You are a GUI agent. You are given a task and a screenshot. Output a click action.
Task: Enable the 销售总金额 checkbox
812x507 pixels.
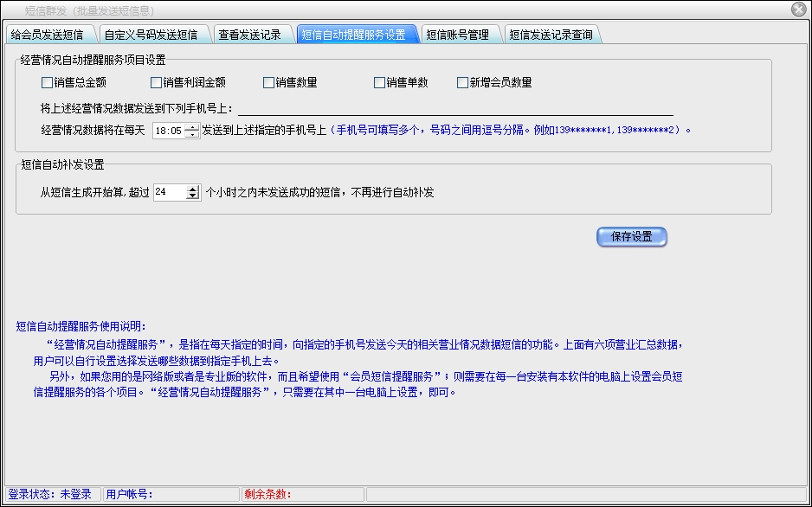point(48,83)
